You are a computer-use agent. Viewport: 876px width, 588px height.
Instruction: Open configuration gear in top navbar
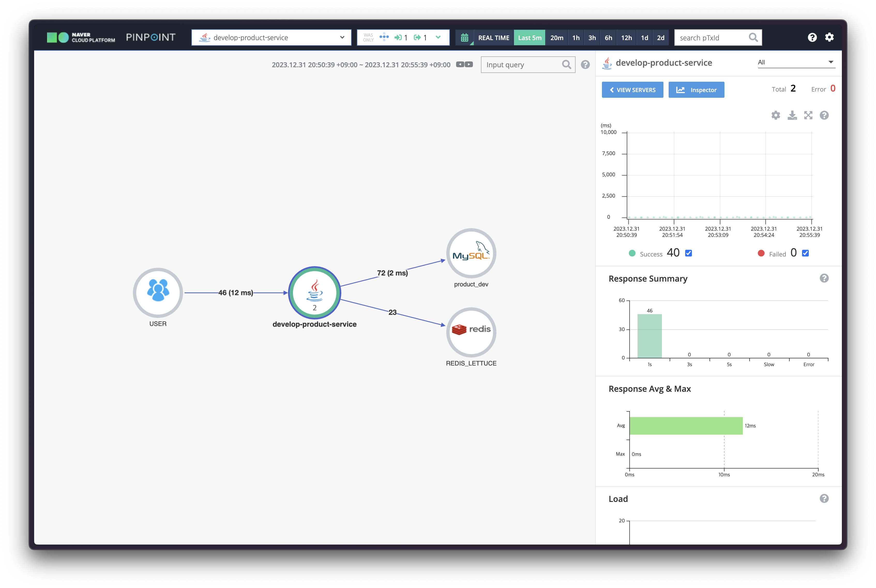tap(829, 37)
